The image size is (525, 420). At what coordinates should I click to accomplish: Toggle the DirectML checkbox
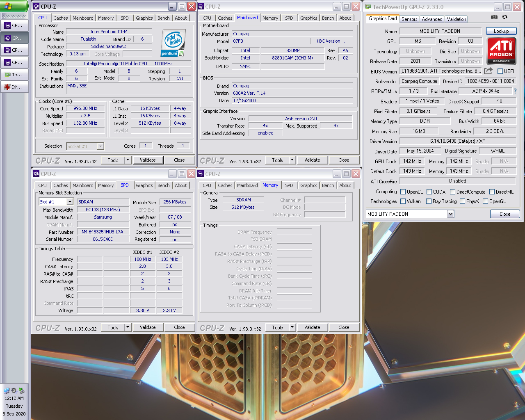(x=491, y=192)
